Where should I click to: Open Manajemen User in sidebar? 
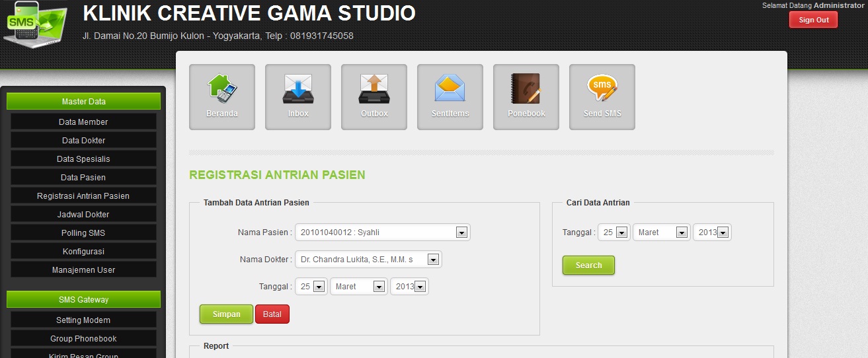coord(83,269)
